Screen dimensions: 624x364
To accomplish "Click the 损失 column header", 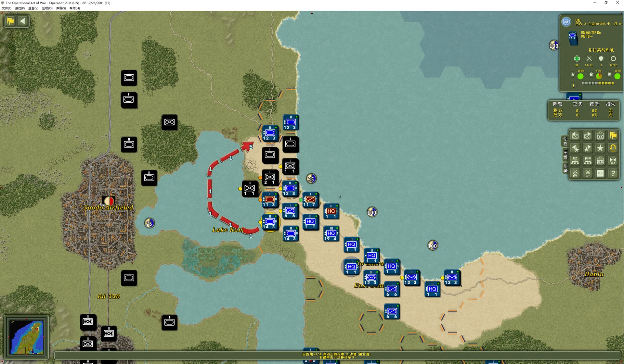I will pos(610,104).
